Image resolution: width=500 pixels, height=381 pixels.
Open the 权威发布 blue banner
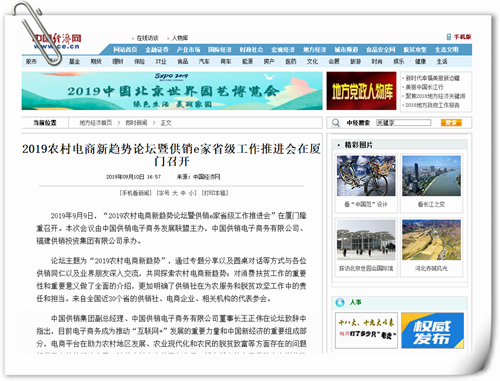(432, 330)
